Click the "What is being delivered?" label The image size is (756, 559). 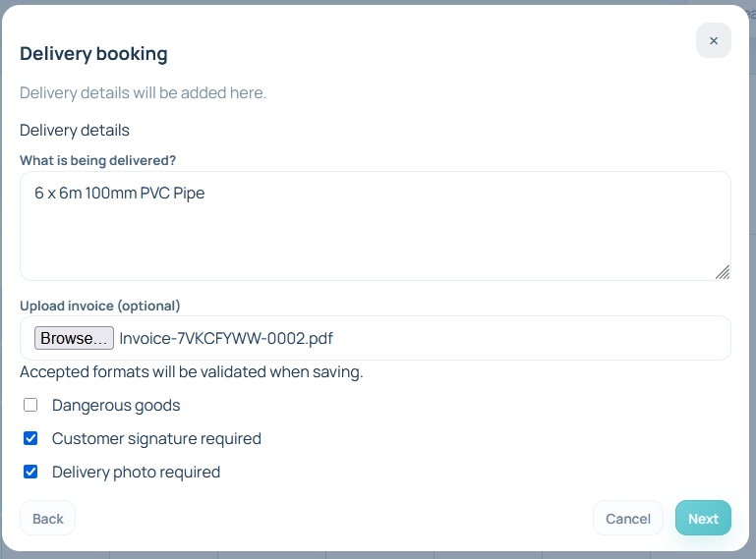[x=97, y=160]
